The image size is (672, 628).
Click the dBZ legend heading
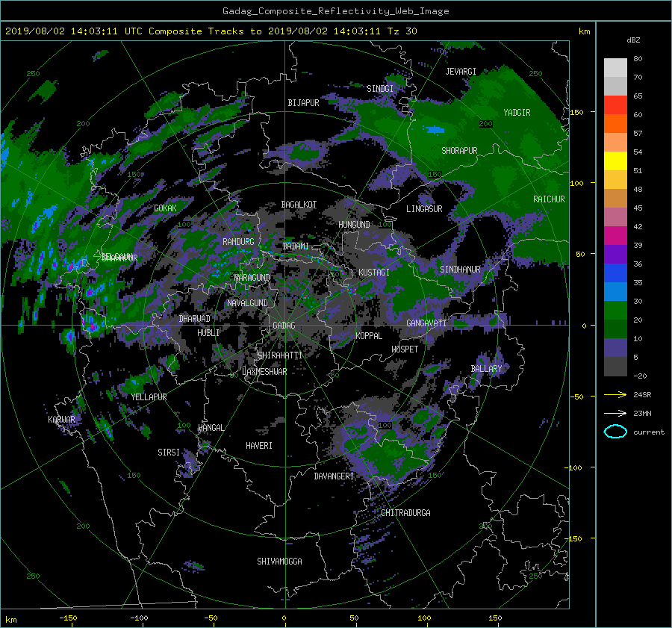[633, 40]
